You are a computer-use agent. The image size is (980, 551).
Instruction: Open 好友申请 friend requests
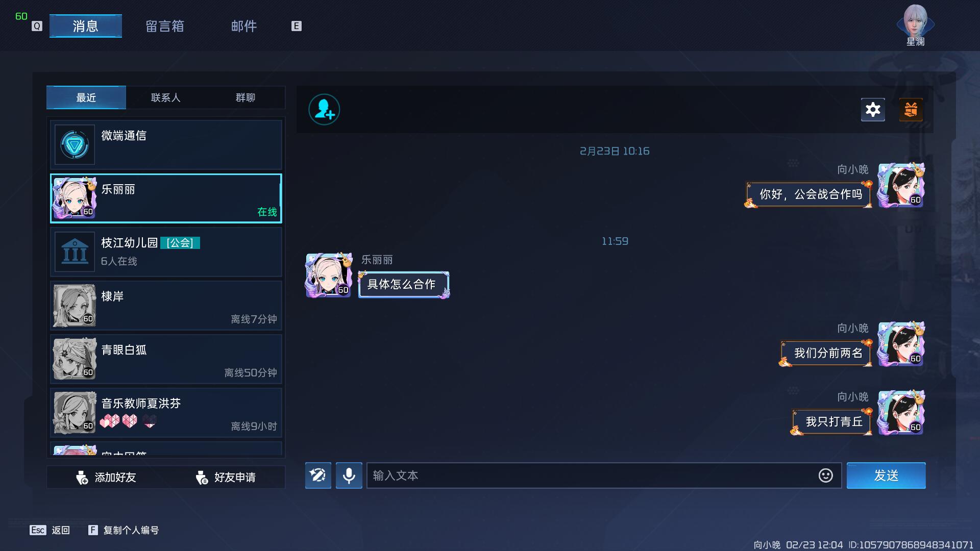[x=226, y=478]
